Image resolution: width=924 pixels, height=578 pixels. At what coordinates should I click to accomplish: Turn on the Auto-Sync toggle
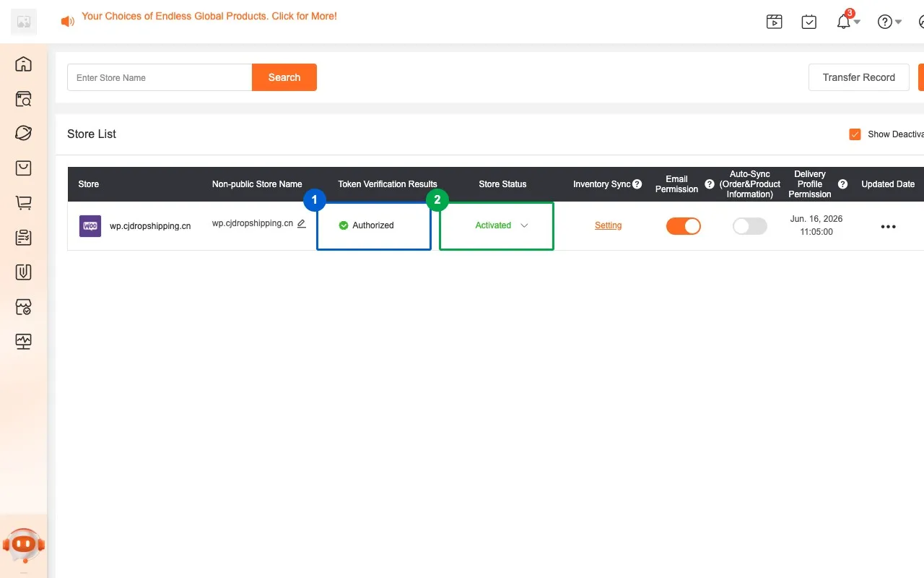750,226
